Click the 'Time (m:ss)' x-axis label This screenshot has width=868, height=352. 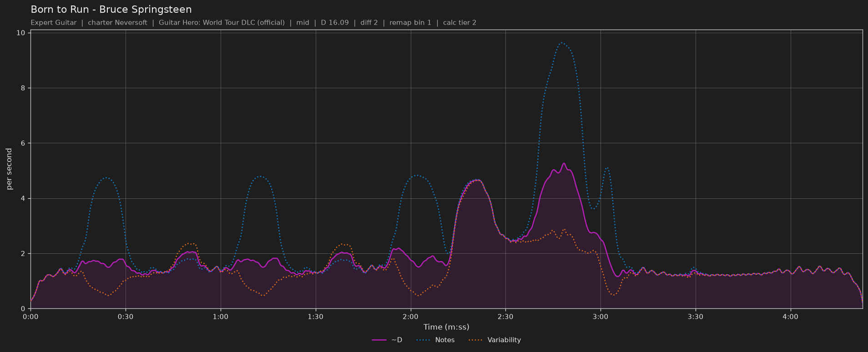pyautogui.click(x=446, y=327)
